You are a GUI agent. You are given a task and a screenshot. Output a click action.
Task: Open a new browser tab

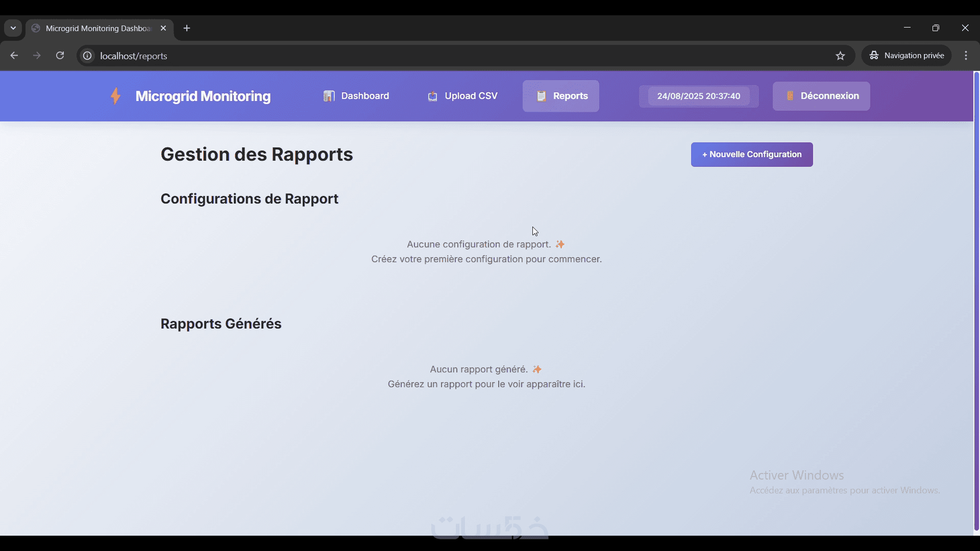pyautogui.click(x=187, y=28)
